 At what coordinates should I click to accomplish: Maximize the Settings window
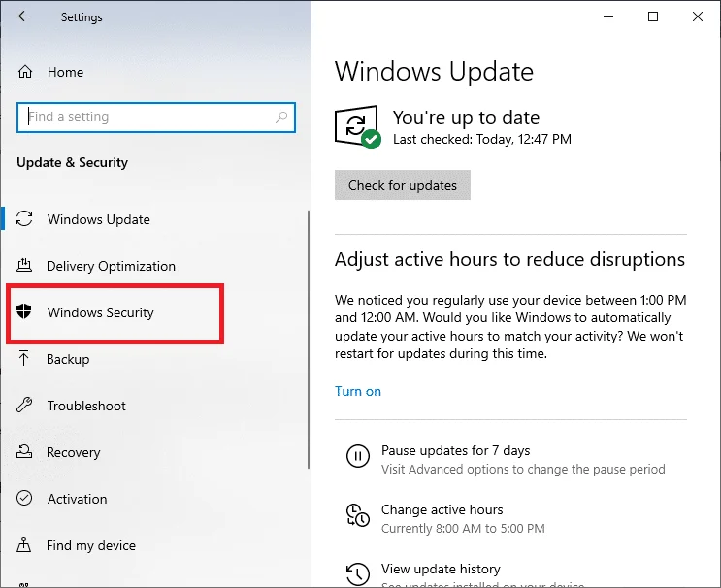[653, 16]
